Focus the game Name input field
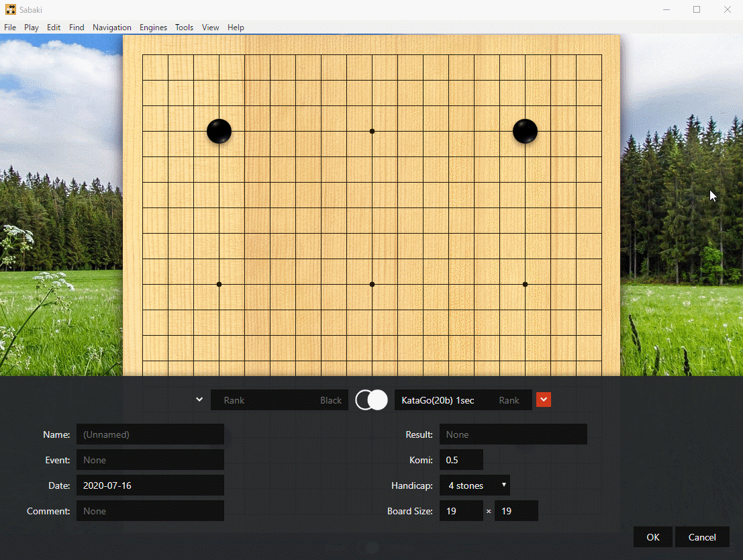The image size is (743, 560). pos(150,434)
